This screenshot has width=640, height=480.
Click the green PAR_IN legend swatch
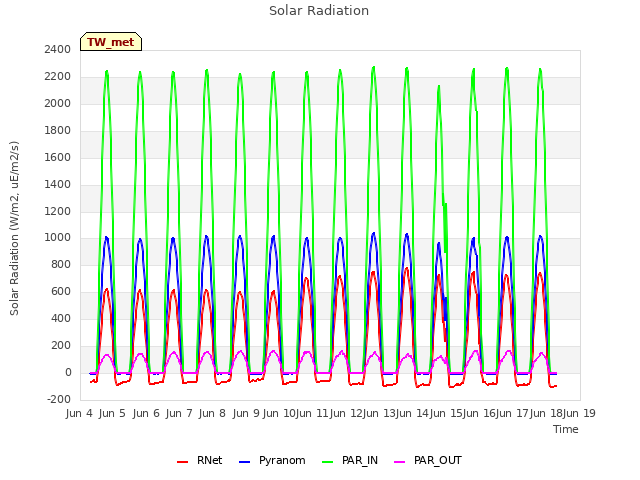pos(327,462)
